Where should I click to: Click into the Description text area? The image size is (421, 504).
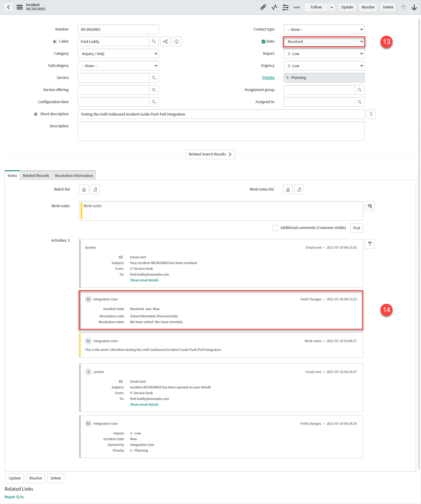click(x=221, y=131)
